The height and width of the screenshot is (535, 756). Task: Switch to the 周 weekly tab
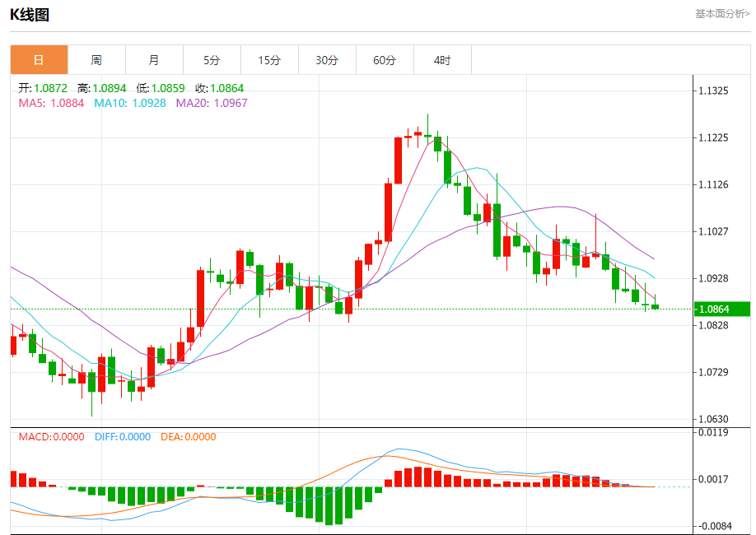[96, 60]
